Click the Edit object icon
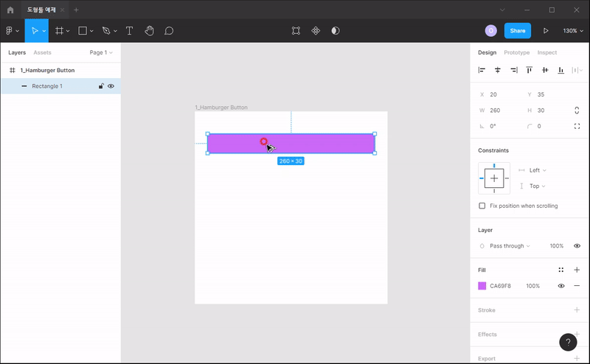The image size is (590, 364). point(296,31)
